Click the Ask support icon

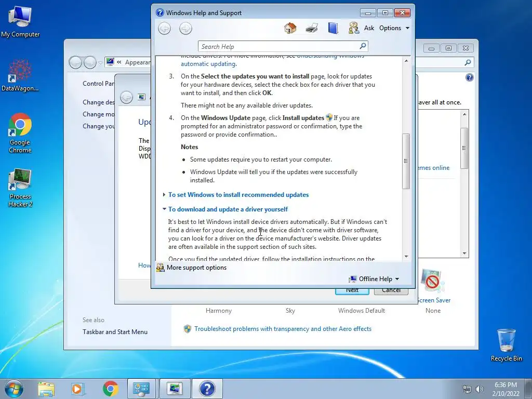click(x=353, y=28)
